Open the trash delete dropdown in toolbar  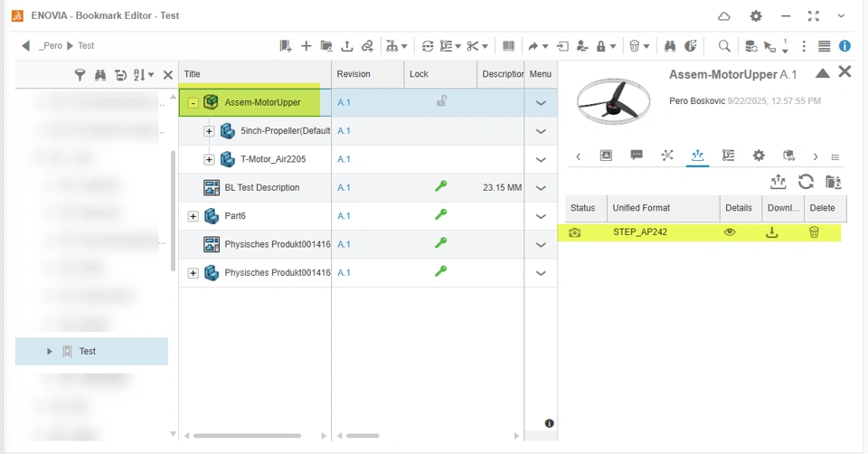(x=646, y=46)
